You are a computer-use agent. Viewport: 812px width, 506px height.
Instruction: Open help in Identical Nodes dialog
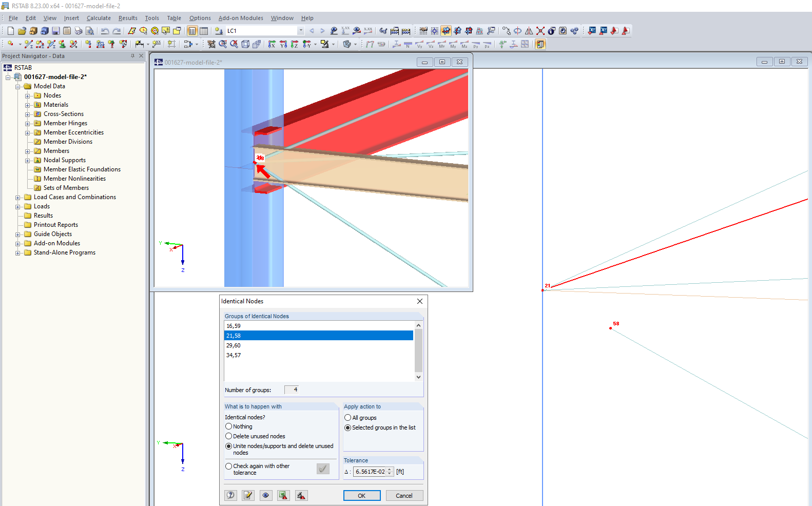[x=231, y=495]
